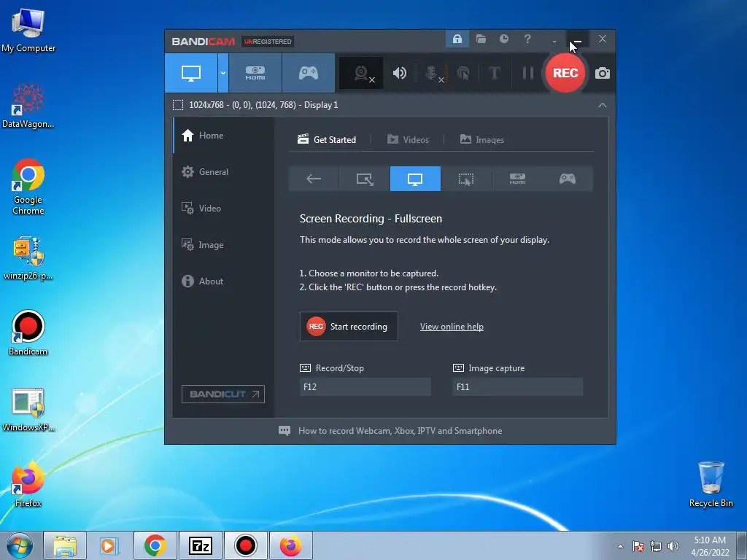Open the Recycle Bin
Screen dimensions: 747x560
[x=711, y=484]
